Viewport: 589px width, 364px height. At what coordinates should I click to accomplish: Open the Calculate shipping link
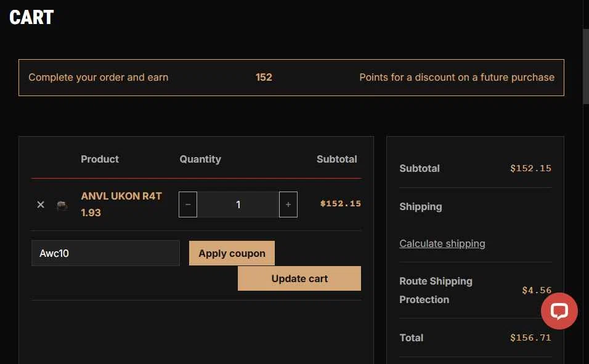click(442, 244)
